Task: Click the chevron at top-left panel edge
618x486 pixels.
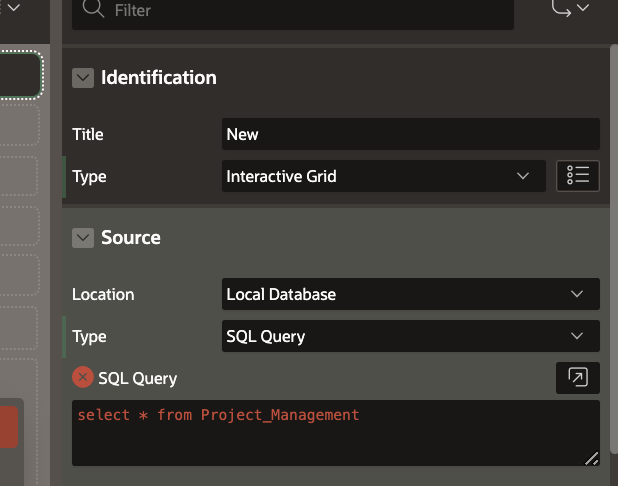Action: point(14,7)
